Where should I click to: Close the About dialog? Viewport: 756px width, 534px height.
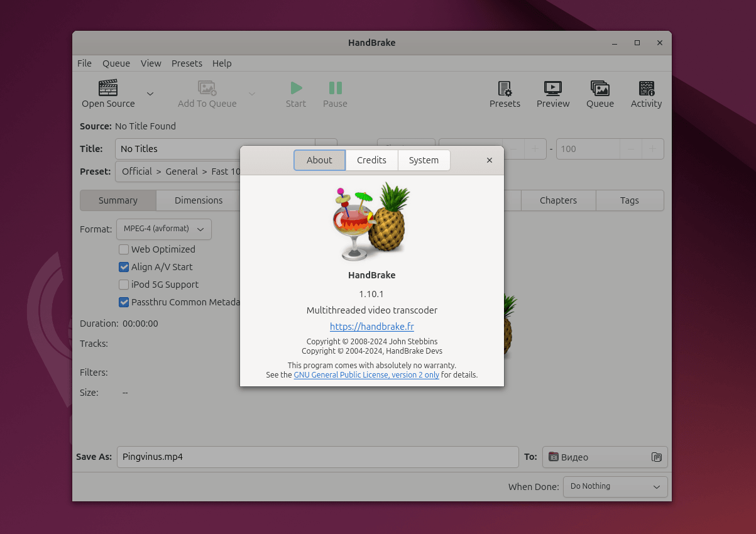490,160
